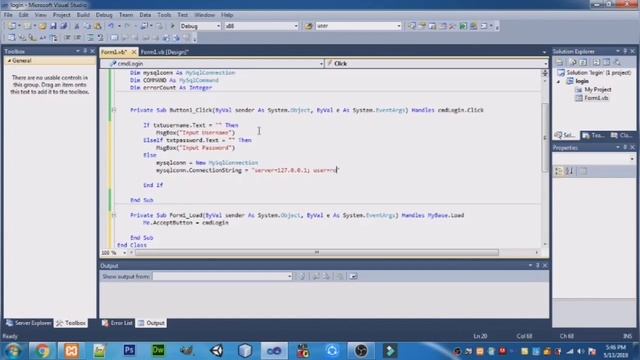The image size is (640, 360).
Task: Click the Show All Files icon
Action: [573, 62]
